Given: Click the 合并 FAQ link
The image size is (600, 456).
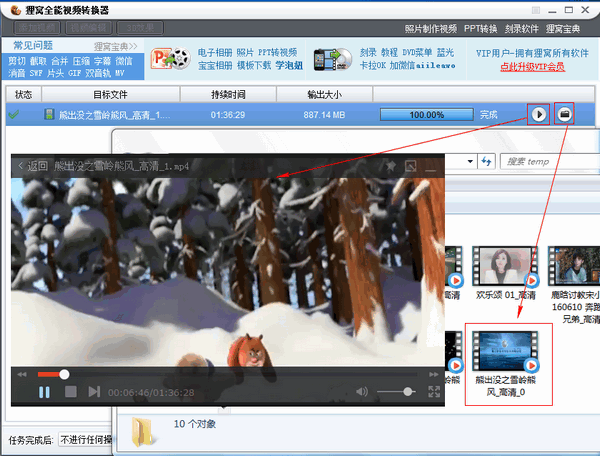Looking at the screenshot, I should click(x=60, y=61).
